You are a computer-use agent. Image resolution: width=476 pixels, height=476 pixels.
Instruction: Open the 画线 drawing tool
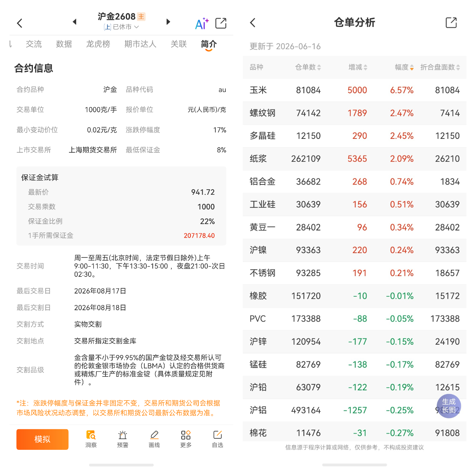(x=154, y=439)
